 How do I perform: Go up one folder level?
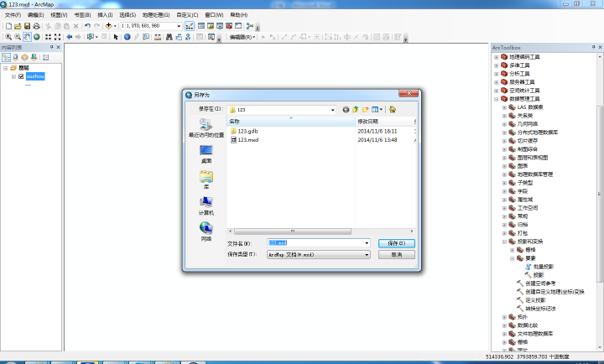click(356, 110)
